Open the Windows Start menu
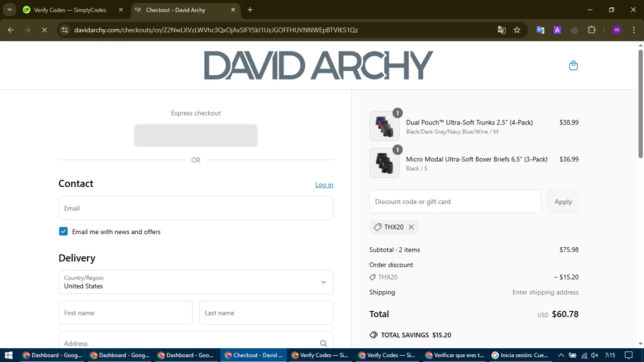The width and height of the screenshot is (644, 362). click(x=9, y=355)
